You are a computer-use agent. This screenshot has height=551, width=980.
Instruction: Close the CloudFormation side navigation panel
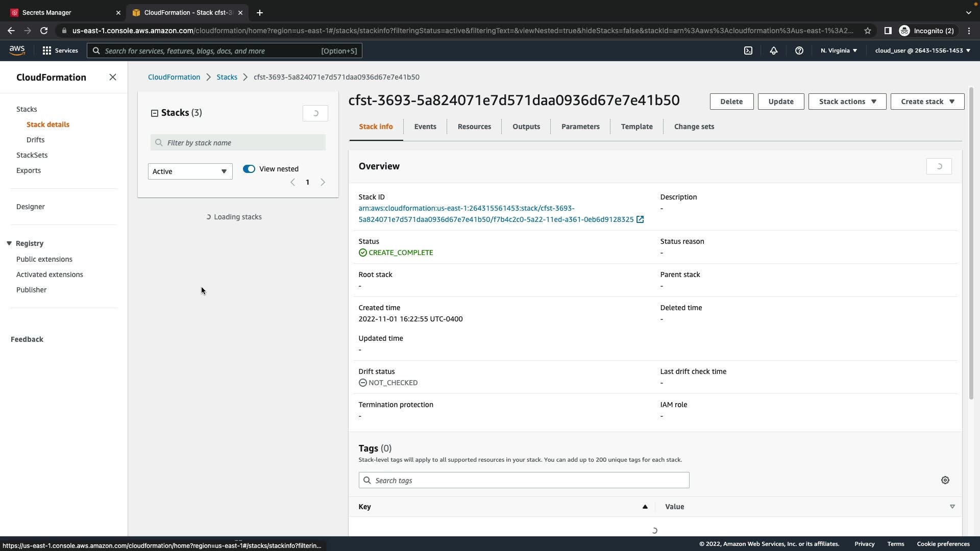click(x=113, y=77)
